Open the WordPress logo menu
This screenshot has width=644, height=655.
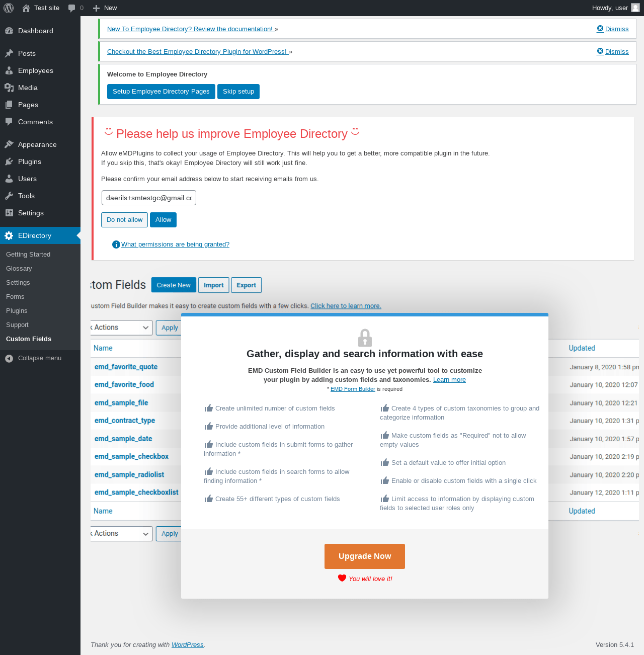[9, 8]
